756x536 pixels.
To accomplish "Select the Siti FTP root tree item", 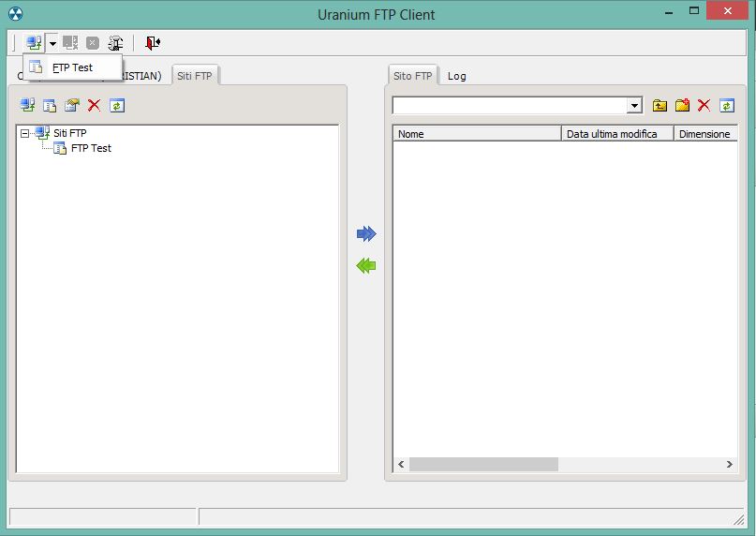I will tap(70, 133).
